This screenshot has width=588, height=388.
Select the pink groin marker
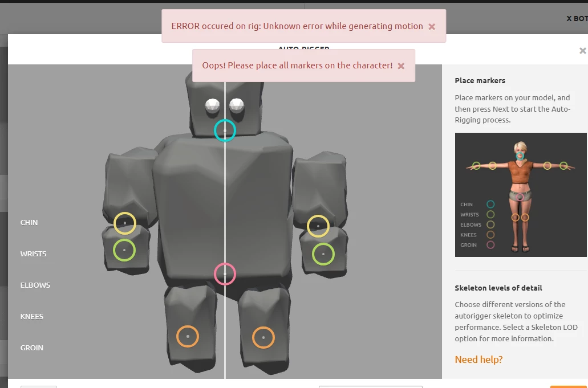[225, 274]
